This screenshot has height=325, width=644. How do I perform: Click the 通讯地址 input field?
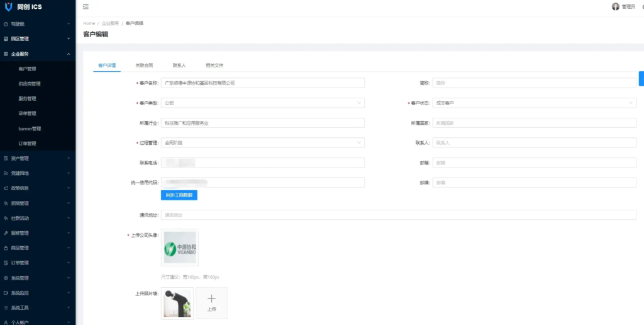point(398,215)
